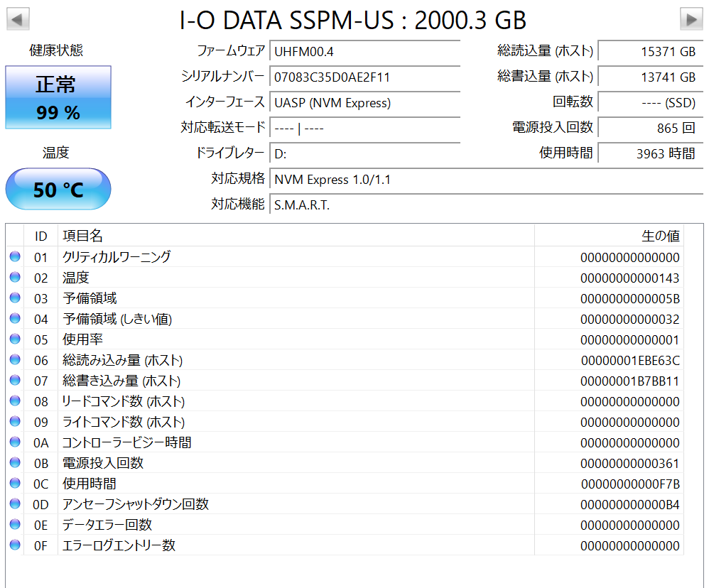Viewport: 709px width, 588px height.
Task: Click the status orb for attribute 0F error log entries
Action: [x=15, y=545]
